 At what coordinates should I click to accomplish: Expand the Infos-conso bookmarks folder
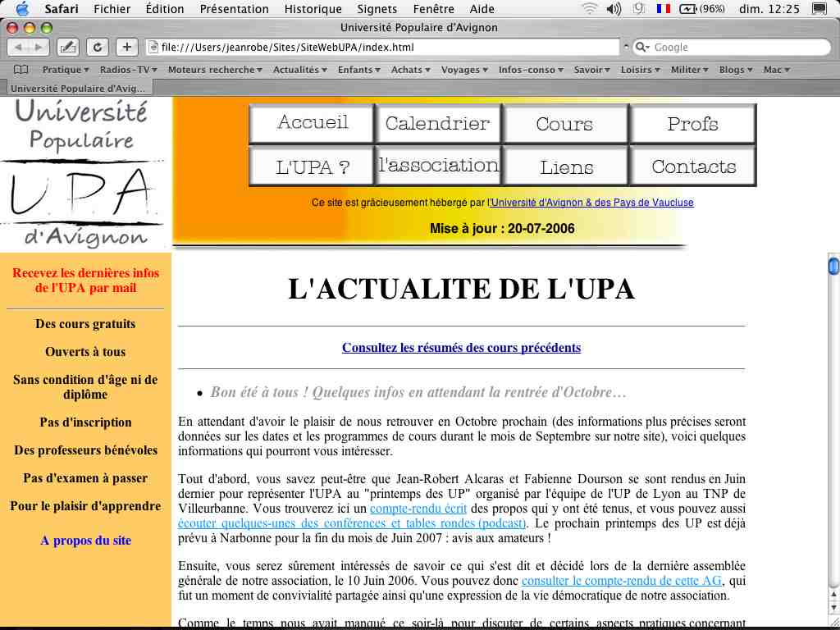tap(531, 70)
